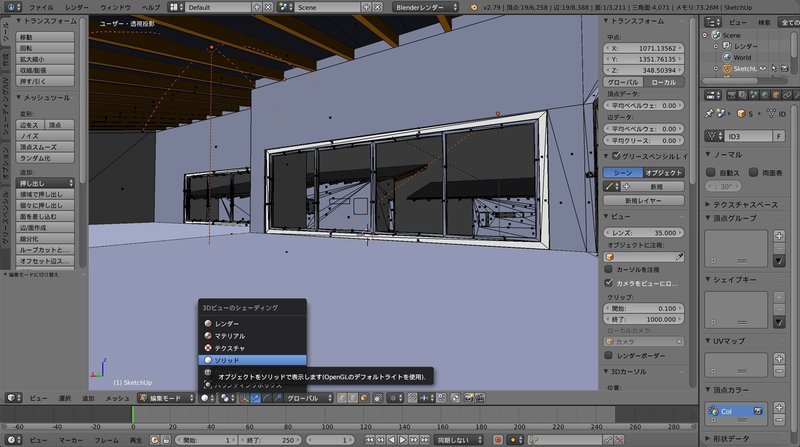Click the Randomize button in tool shelf
Image resolution: width=800 pixels, height=447 pixels.
pyautogui.click(x=45, y=158)
